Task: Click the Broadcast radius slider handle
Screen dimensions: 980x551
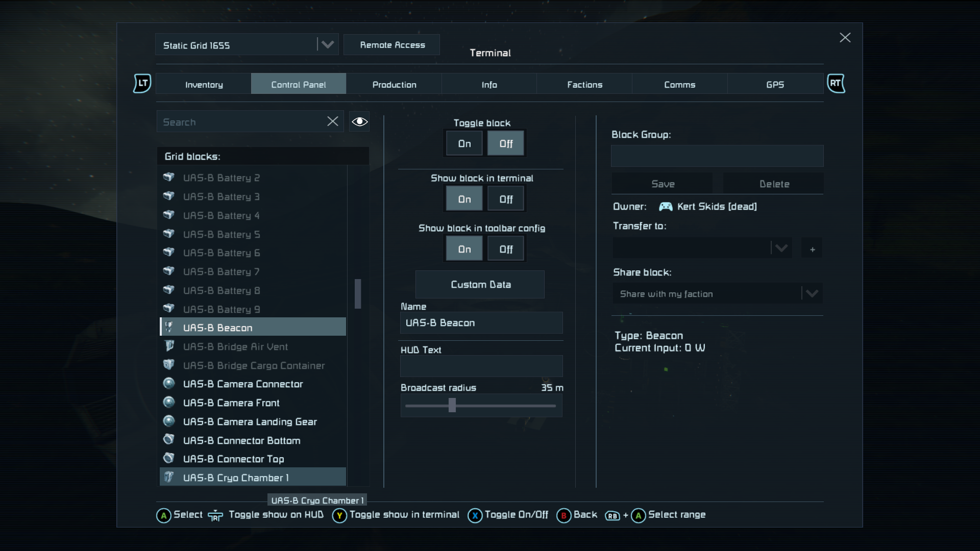Action: pos(452,406)
